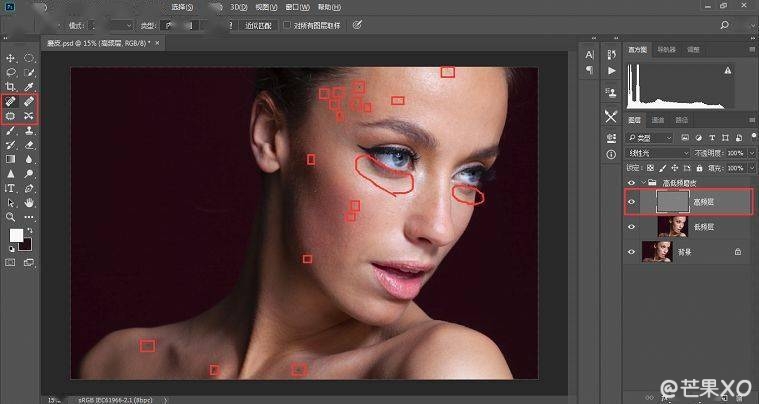Toggle lock position icon
This screenshot has height=404, width=759.
pos(675,168)
